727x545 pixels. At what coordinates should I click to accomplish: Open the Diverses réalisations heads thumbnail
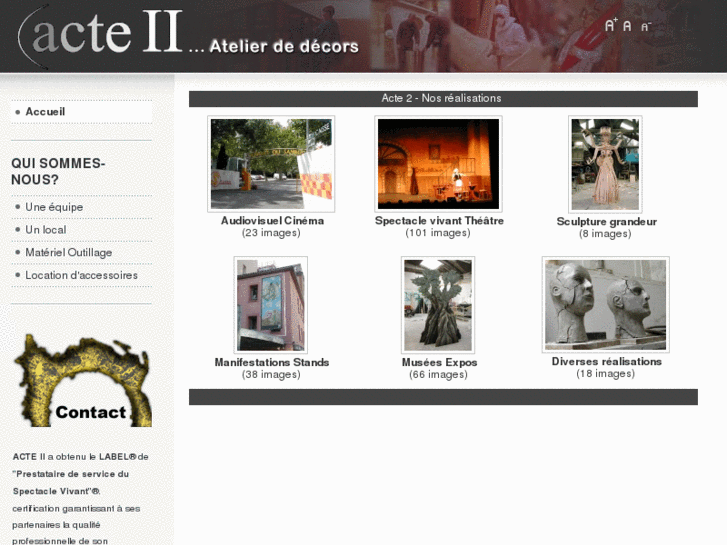(x=606, y=304)
